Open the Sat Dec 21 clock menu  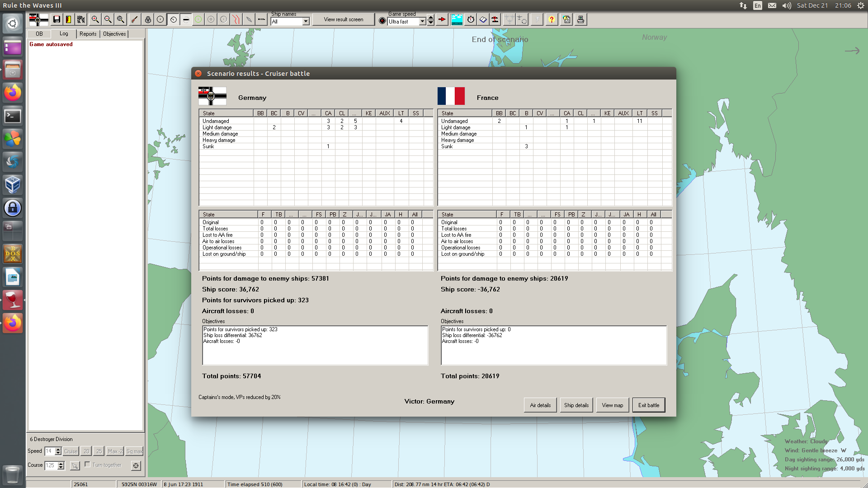pos(824,5)
